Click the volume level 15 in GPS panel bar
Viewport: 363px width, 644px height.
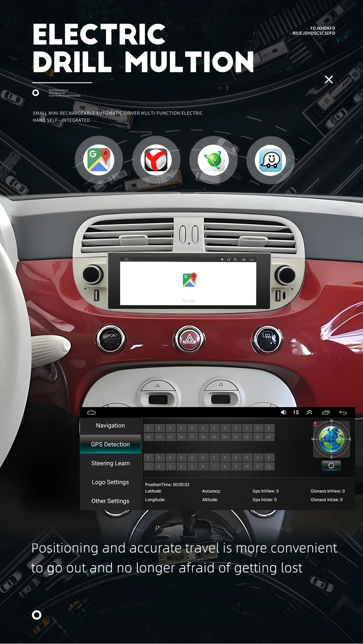(x=296, y=413)
